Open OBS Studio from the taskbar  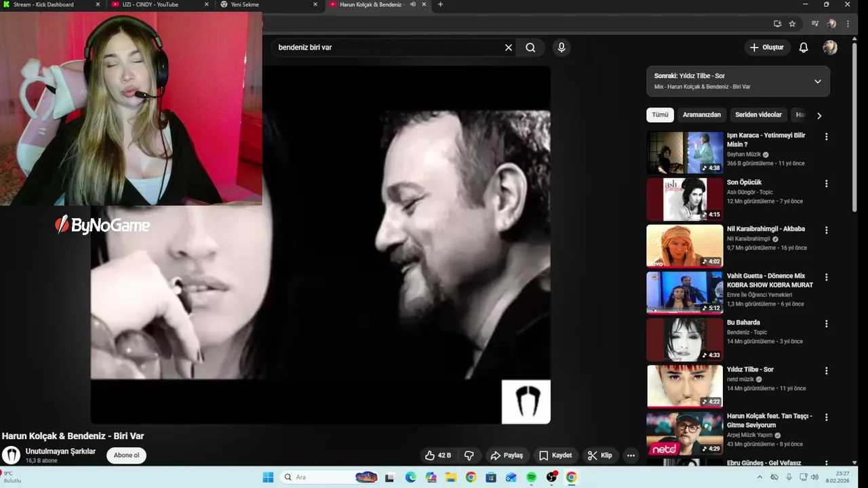coord(551,477)
